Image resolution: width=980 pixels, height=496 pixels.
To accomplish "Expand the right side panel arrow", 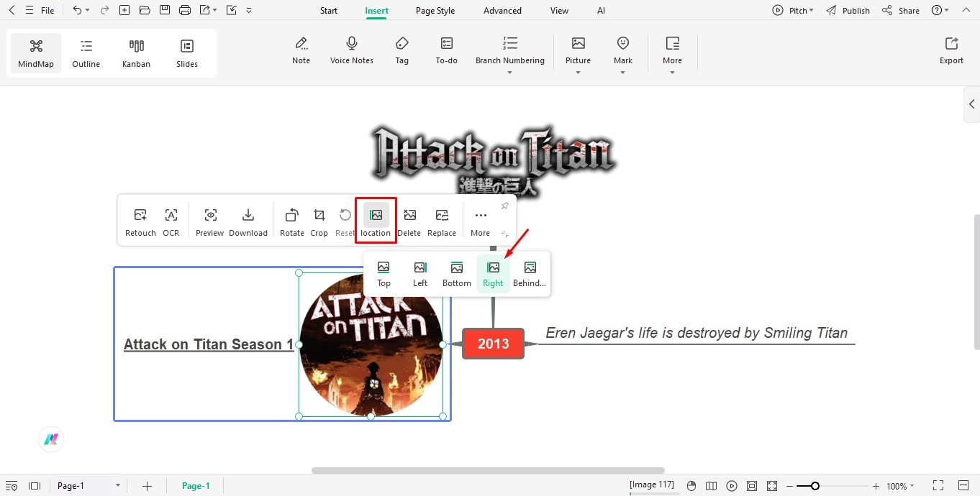I will coord(971,104).
